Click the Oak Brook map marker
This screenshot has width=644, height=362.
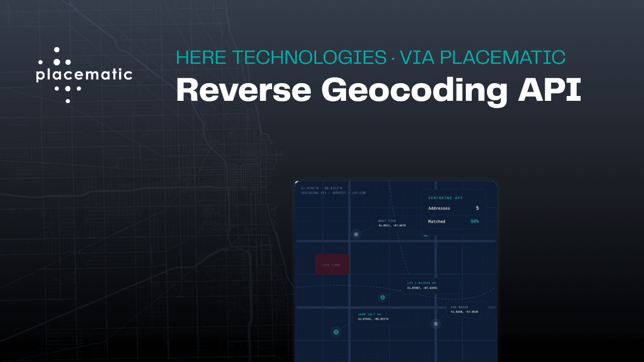436,323
